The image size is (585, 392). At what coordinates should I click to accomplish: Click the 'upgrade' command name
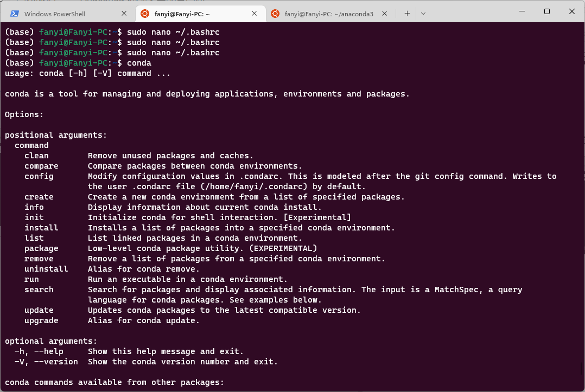click(41, 321)
